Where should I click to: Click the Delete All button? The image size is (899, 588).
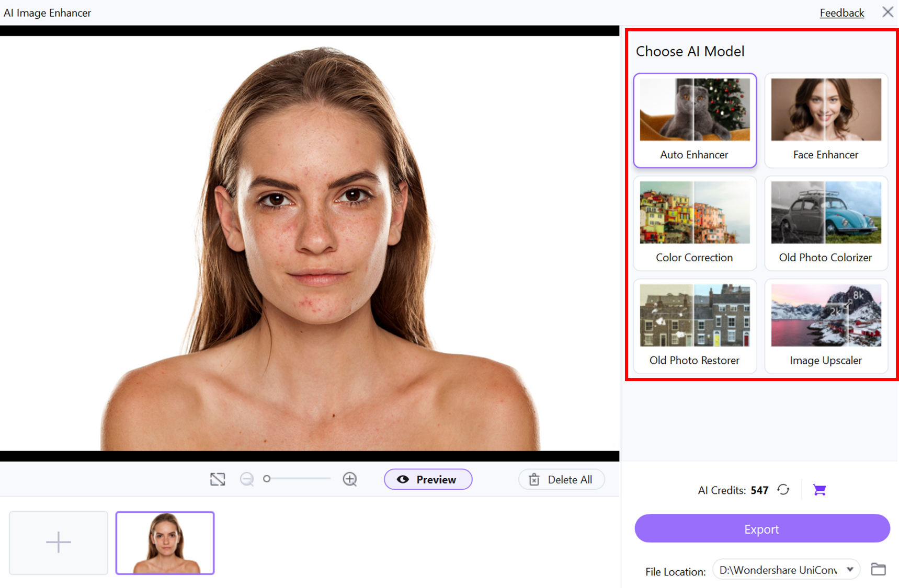pos(561,479)
